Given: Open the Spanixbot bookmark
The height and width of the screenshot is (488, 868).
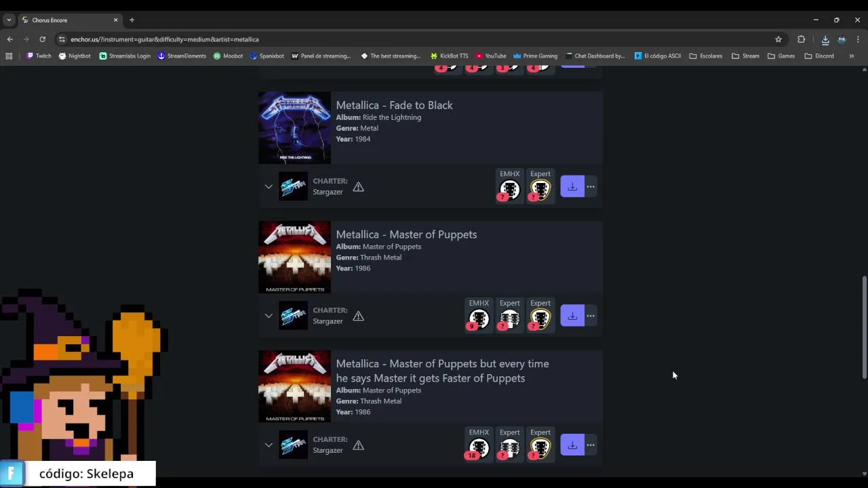Looking at the screenshot, I should 267,56.
